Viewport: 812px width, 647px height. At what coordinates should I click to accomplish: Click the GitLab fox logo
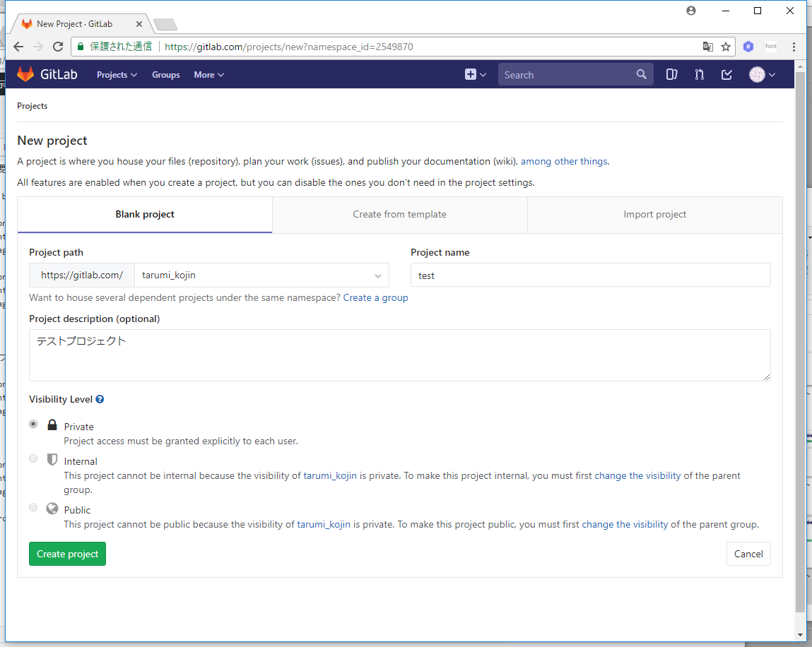point(25,74)
